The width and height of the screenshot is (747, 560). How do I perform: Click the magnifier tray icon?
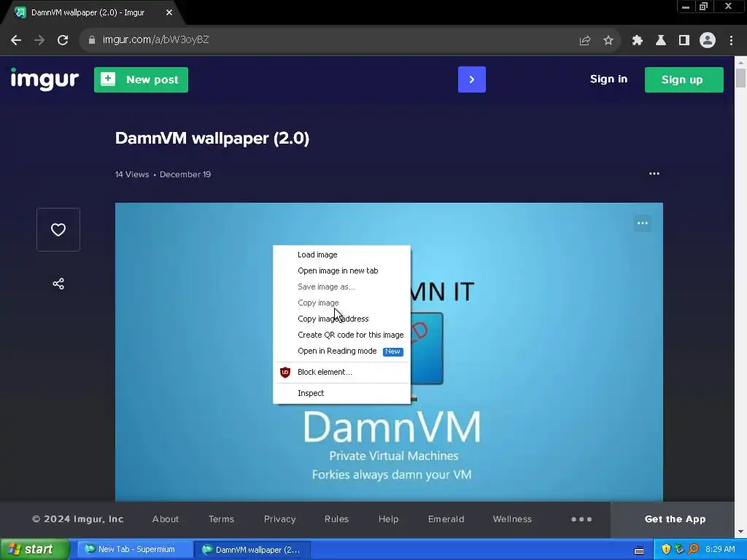pos(693,550)
